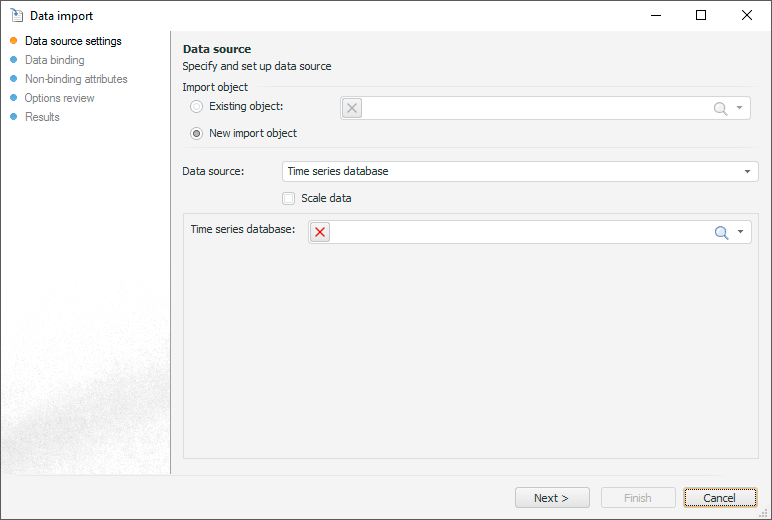Screen dimensions: 772x520
Task: Expand the Existing object dropdown arrow
Action: [740, 108]
